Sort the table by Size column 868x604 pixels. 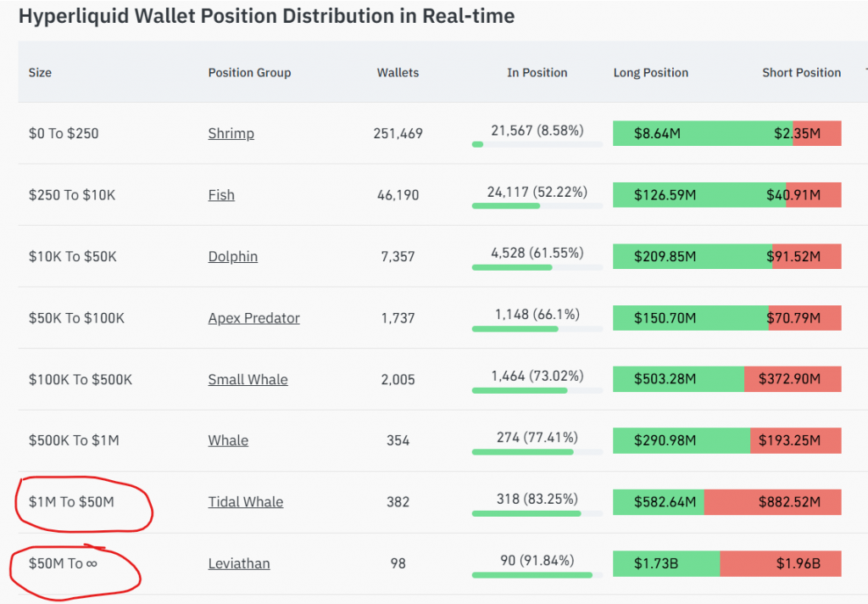(x=40, y=73)
